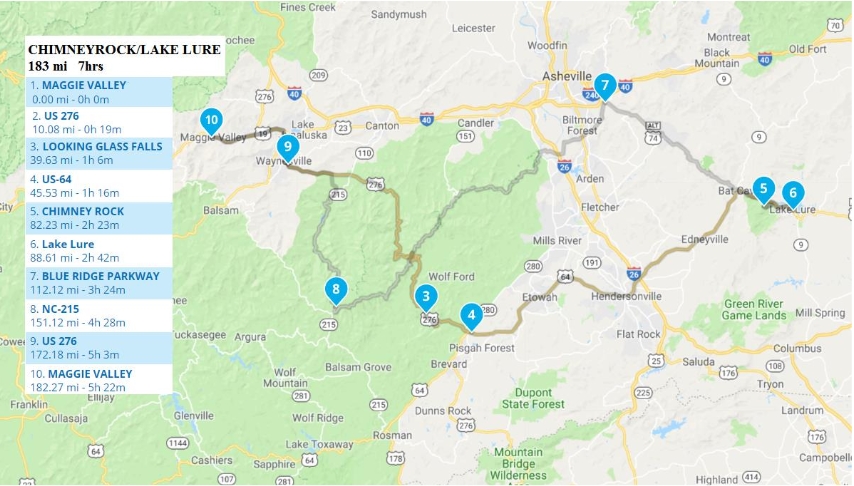
Task: Select marker 6 at Lake Lure
Action: [x=793, y=195]
